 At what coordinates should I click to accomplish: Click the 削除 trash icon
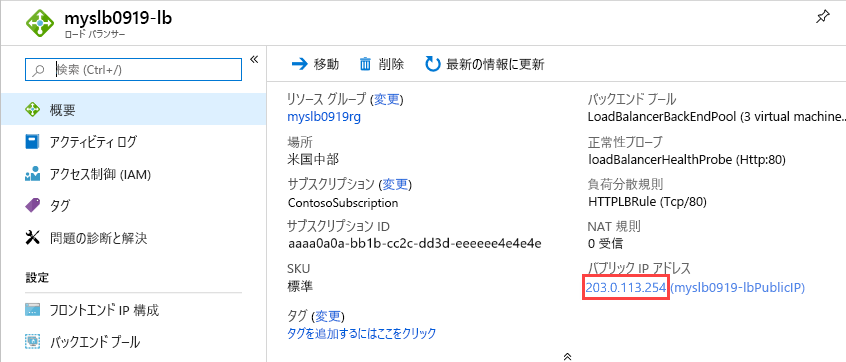(365, 65)
